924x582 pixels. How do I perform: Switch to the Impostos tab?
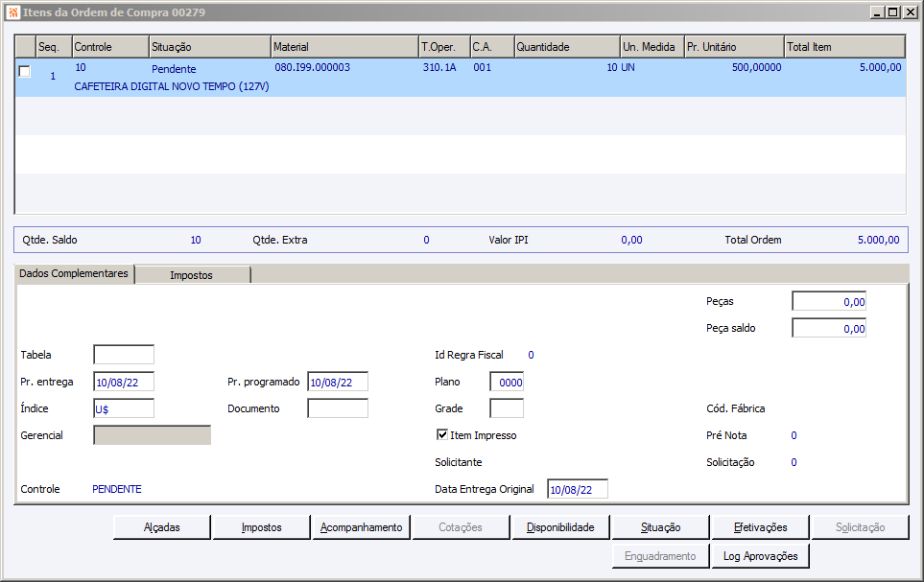(192, 275)
